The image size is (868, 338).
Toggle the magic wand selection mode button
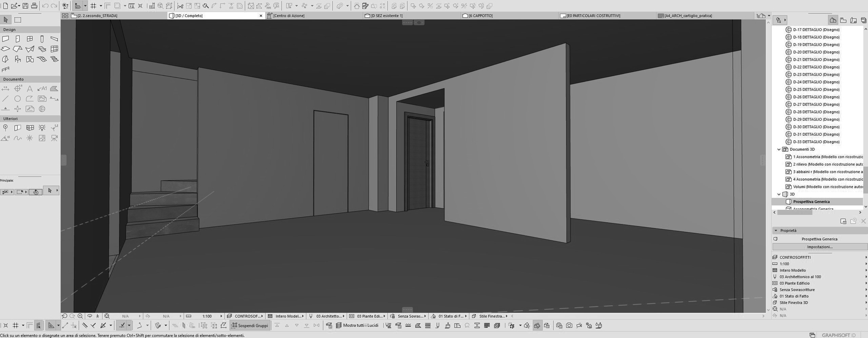tap(36, 192)
